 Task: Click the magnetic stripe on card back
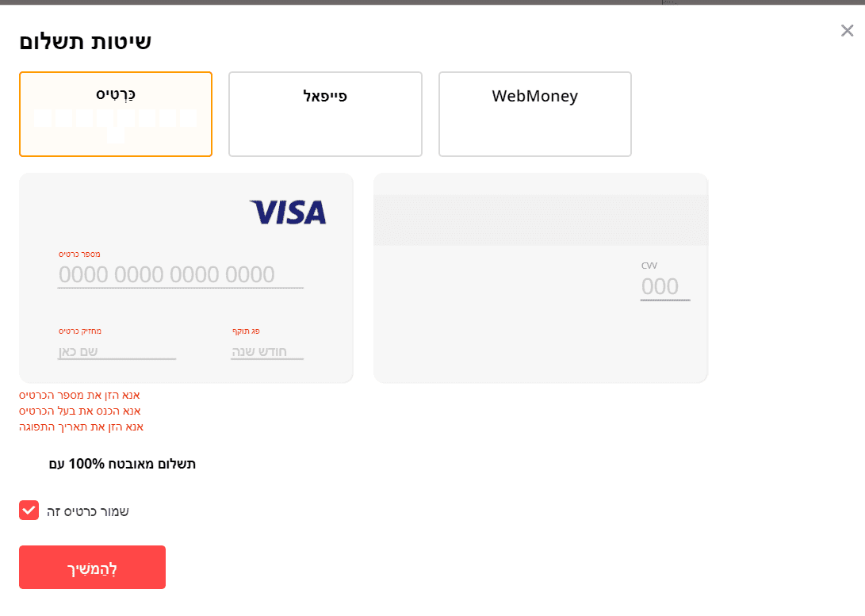tap(540, 220)
